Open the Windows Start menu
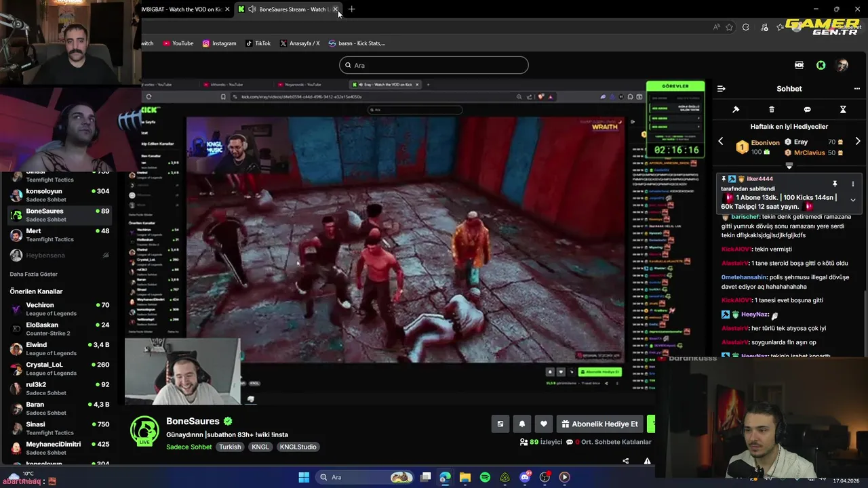The height and width of the screenshot is (488, 868). [304, 477]
